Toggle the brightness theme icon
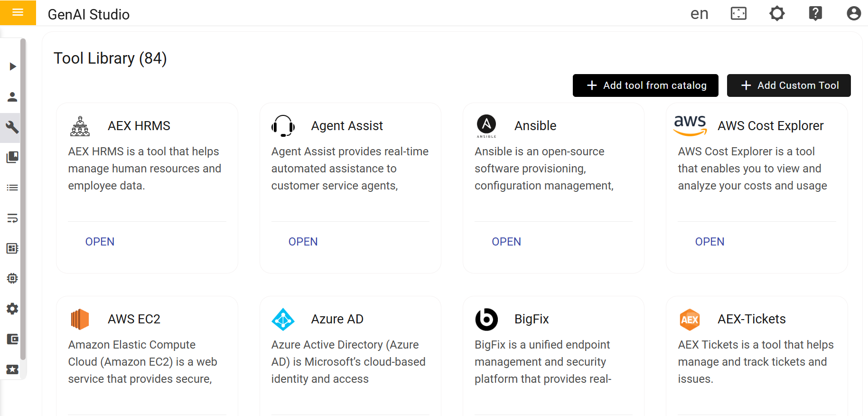Viewport: 868px width, 416px height. click(777, 13)
